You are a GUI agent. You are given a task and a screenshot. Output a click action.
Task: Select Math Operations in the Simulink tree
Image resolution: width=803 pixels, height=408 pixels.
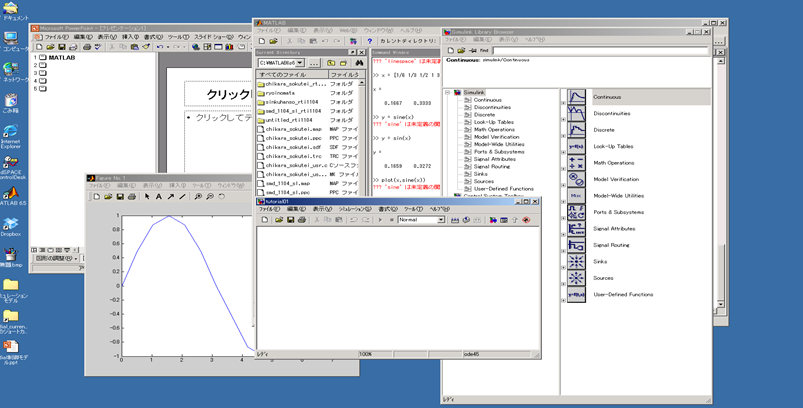pos(494,130)
